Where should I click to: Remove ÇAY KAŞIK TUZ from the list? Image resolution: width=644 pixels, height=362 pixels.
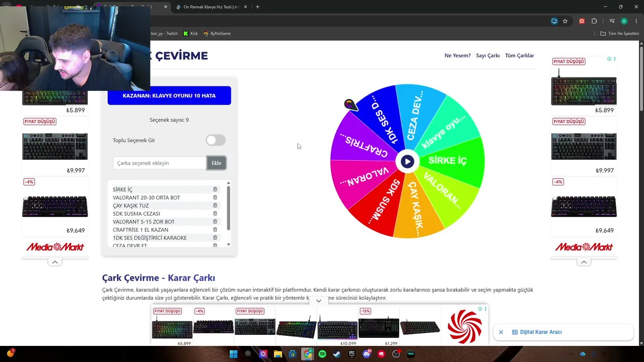coord(215,206)
